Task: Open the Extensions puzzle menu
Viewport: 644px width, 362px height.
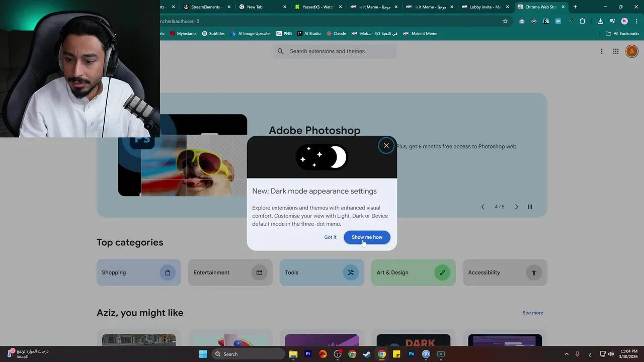Action: [x=583, y=21]
